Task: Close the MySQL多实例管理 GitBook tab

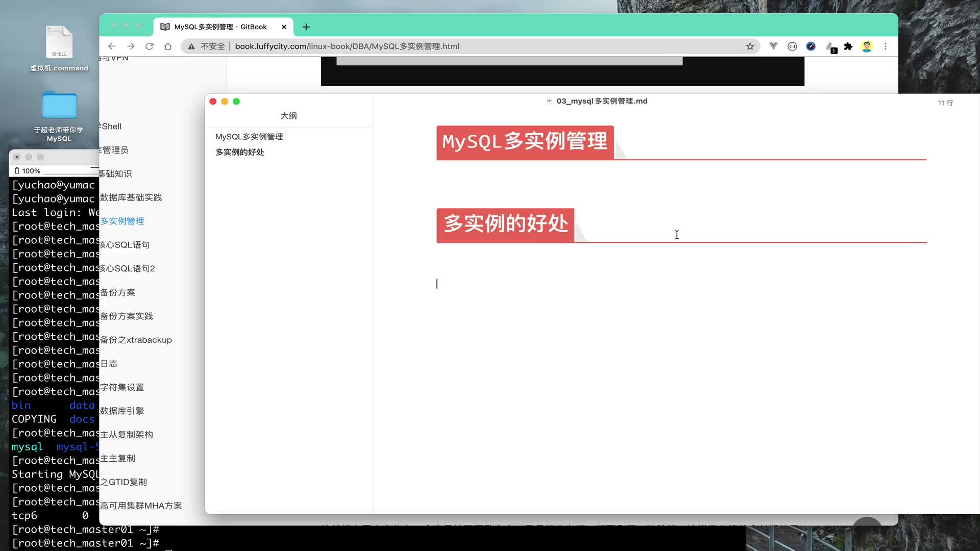Action: [x=284, y=27]
